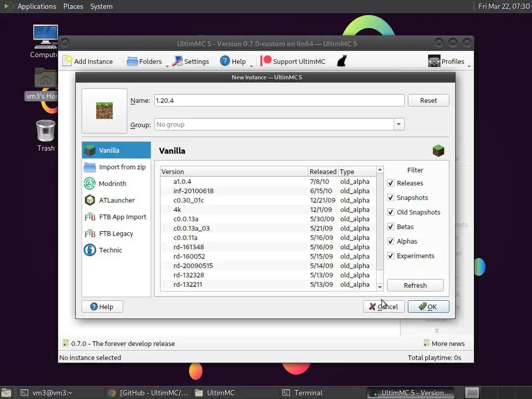This screenshot has width=532, height=399.
Task: Open the Computer desktop icon
Action: click(x=46, y=37)
